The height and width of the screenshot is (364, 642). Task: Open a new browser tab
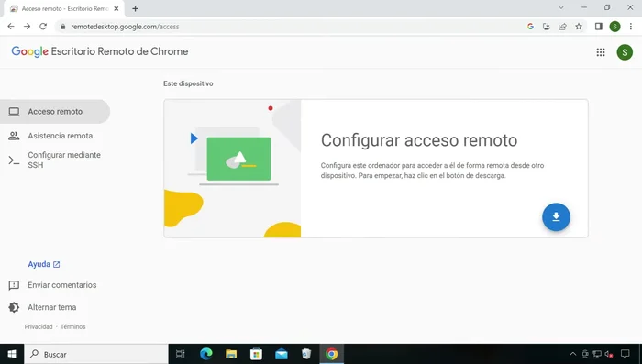[135, 8]
